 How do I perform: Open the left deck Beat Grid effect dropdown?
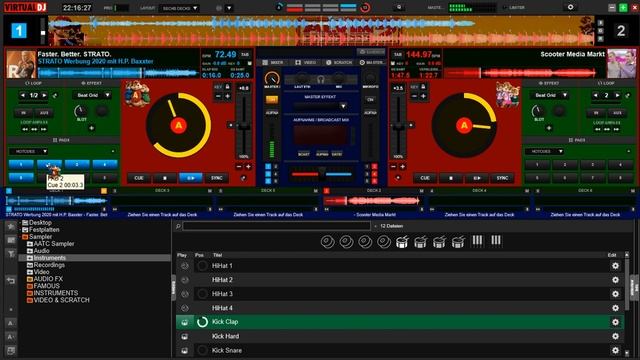[x=91, y=95]
